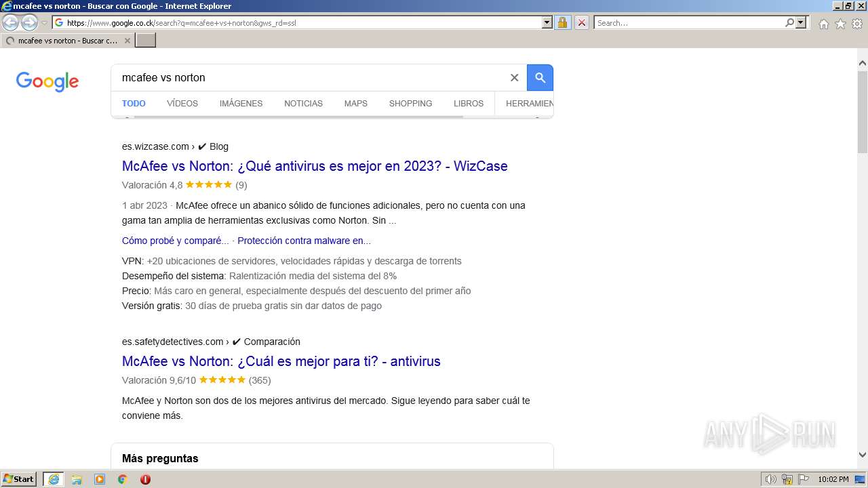
Task: Switch to the IMÁGENES tab
Action: point(241,104)
